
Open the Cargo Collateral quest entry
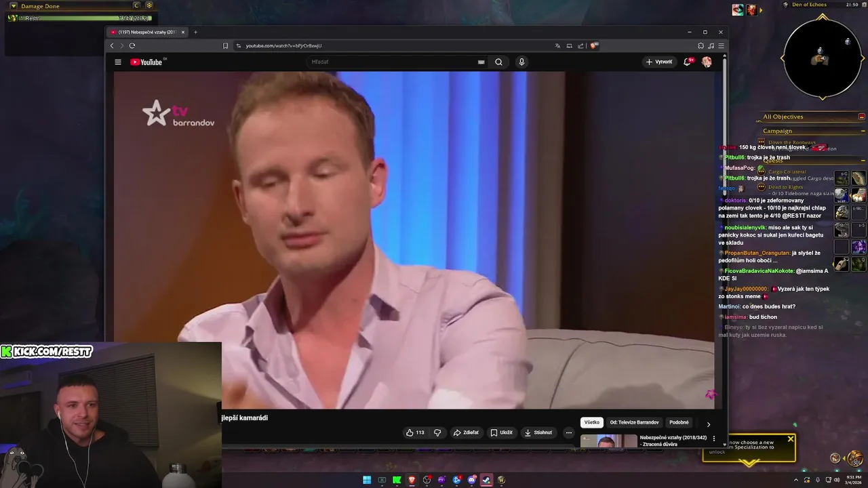coord(787,172)
